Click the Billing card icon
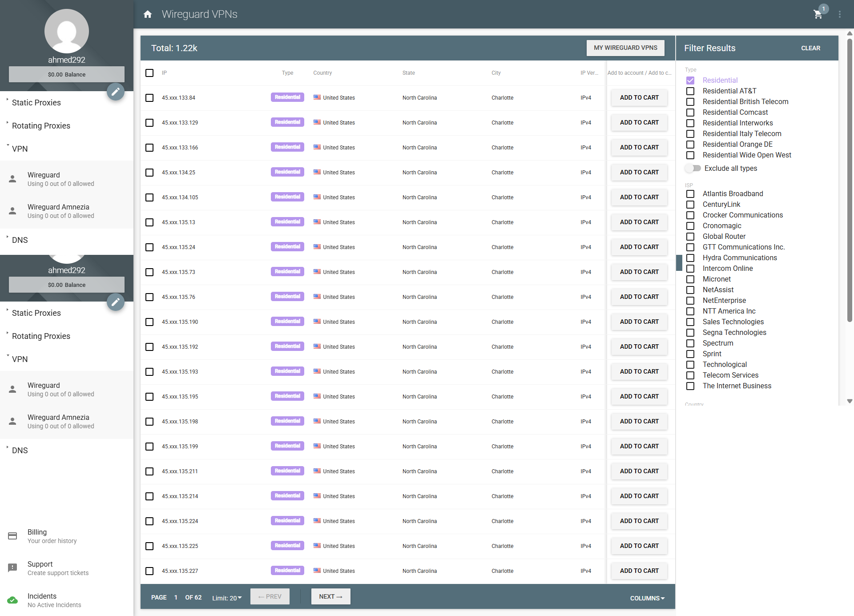The width and height of the screenshot is (854, 616). click(x=13, y=536)
